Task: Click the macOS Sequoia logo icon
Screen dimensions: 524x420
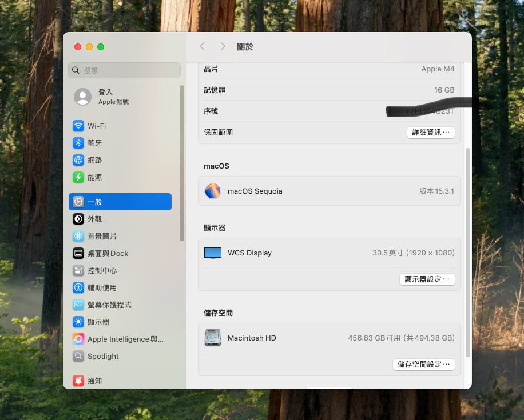Action: [213, 191]
